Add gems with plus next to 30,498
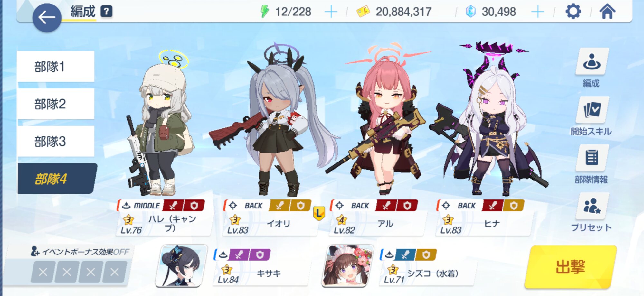This screenshot has width=644, height=296. pos(537,12)
